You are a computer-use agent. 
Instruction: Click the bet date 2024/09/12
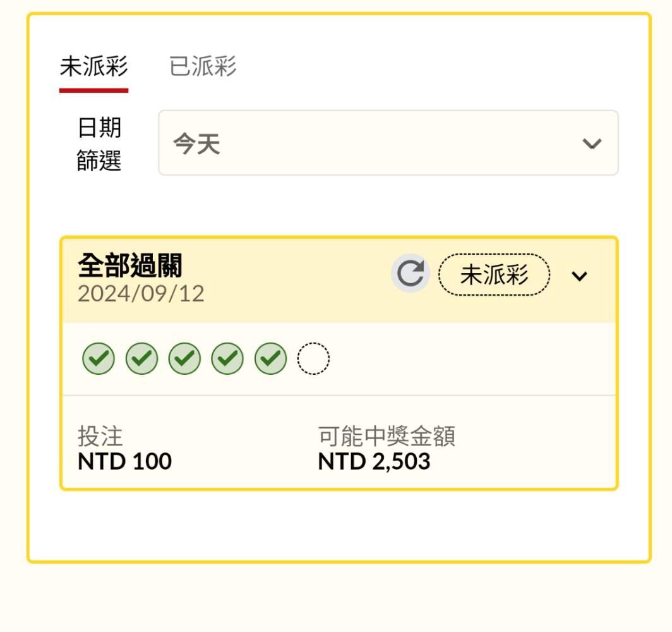point(141,295)
